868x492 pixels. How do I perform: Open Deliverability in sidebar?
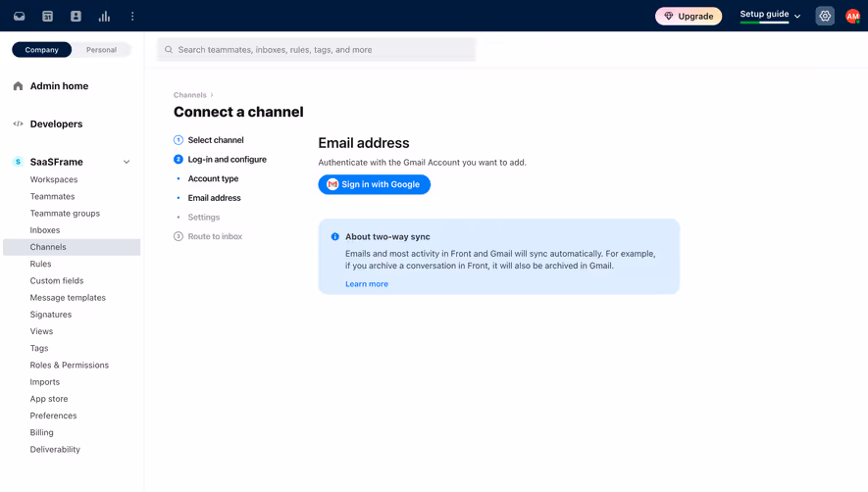coord(55,450)
